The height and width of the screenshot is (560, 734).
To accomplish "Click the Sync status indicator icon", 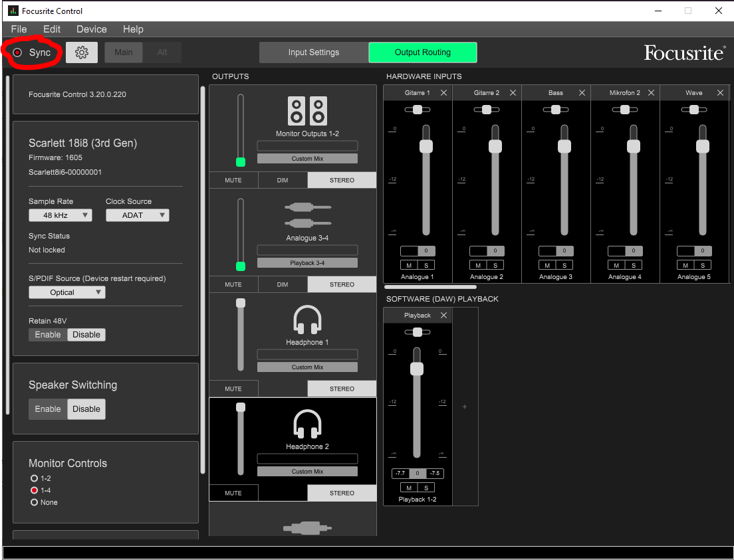I will [17, 52].
